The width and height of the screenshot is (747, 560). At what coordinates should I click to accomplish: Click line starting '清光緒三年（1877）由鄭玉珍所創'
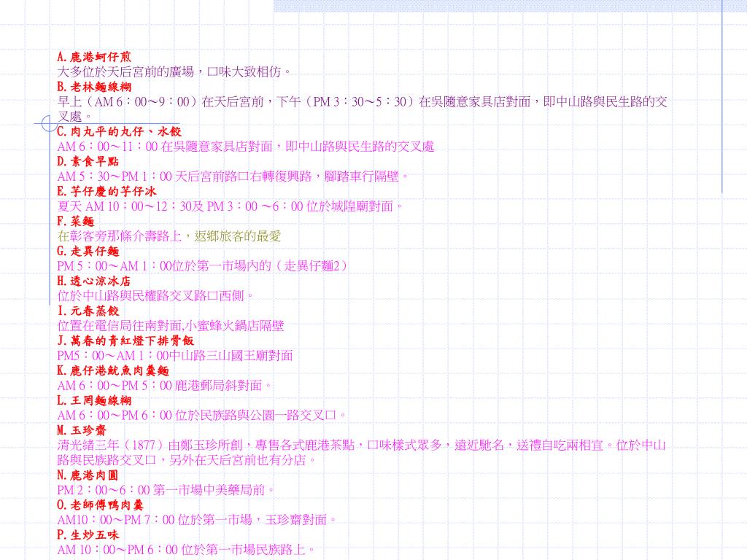pos(361,446)
